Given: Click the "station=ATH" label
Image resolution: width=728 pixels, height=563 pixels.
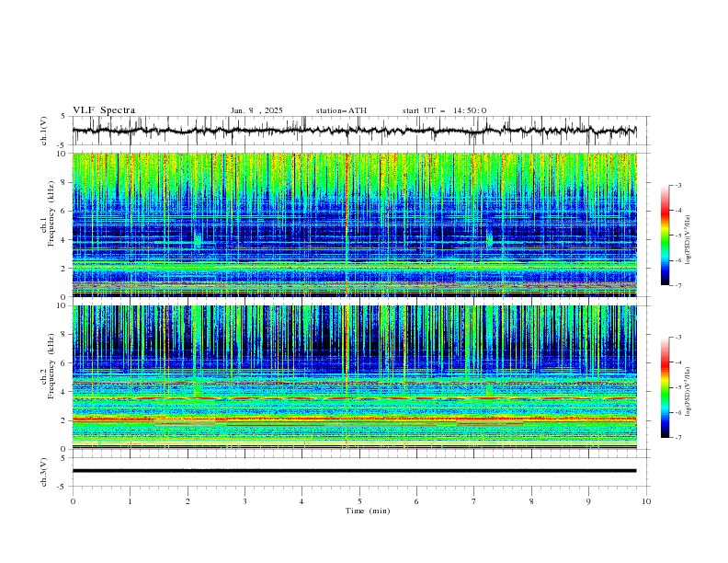Looking at the screenshot, I should coord(341,110).
